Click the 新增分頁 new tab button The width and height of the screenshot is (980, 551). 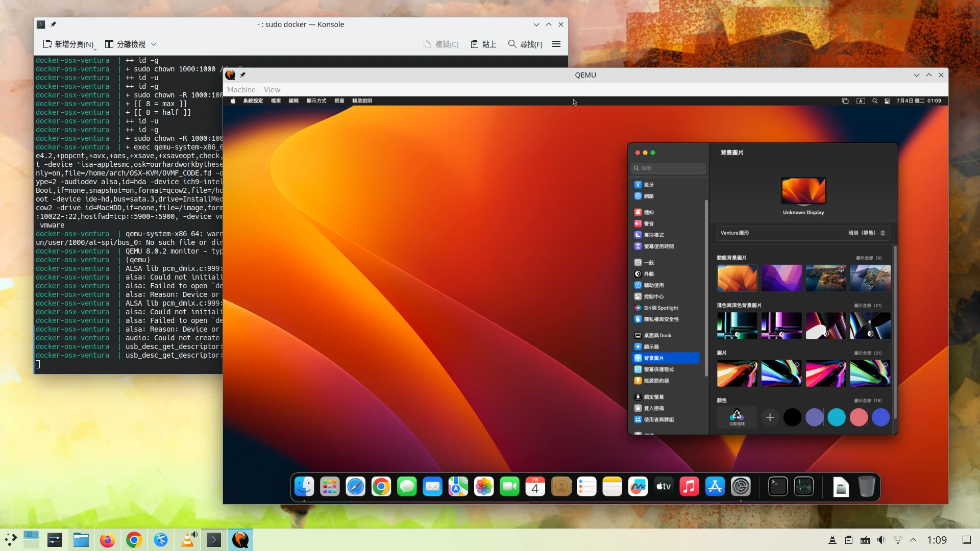tap(69, 44)
